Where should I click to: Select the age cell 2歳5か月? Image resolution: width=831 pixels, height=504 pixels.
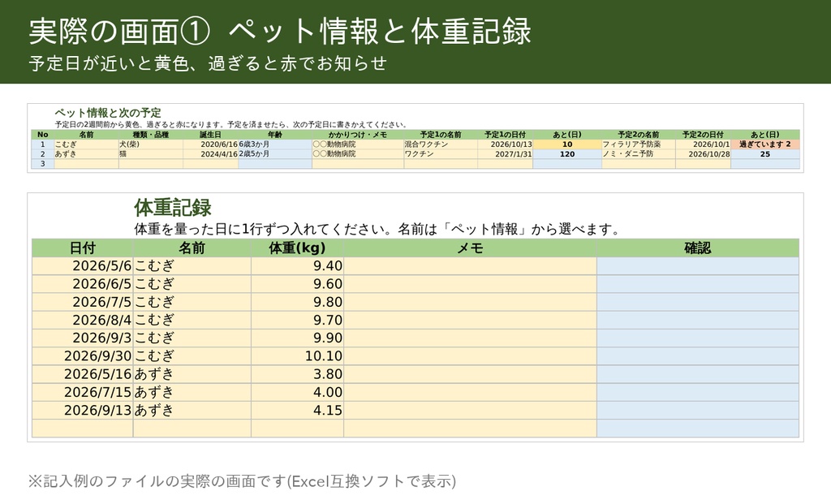click(x=275, y=154)
